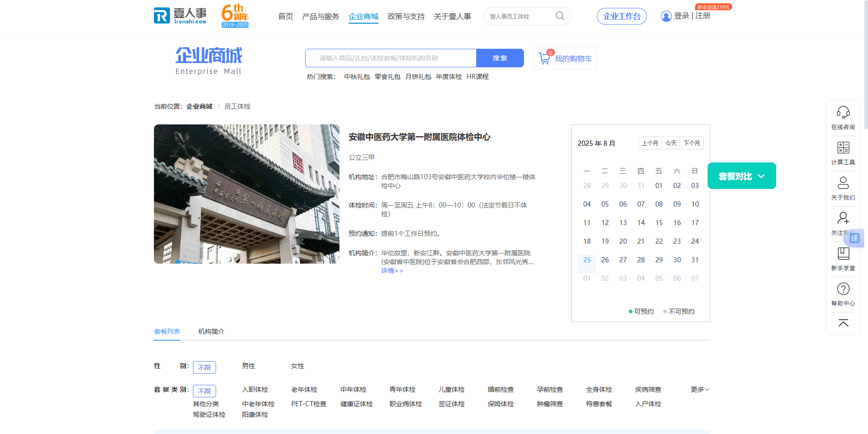Switch to the 机构简介 tab
Image resolution: width=868 pixels, height=434 pixels.
tap(211, 331)
